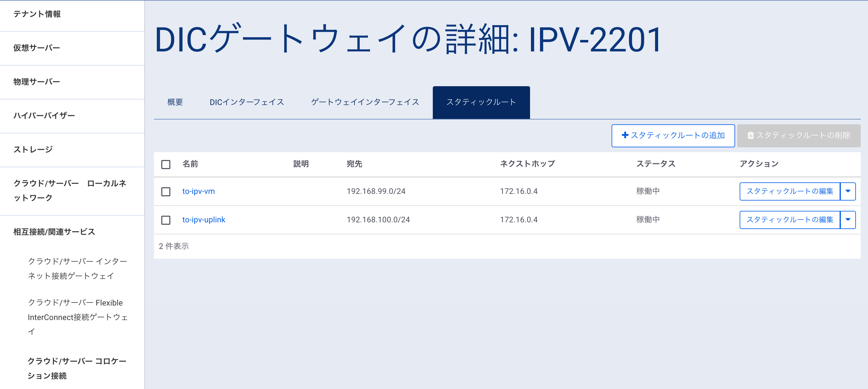Screen dimensions: 868x389
Task: Open クラウド/サーバー インターネット接続ゲートウェイ page
Action: coord(78,269)
